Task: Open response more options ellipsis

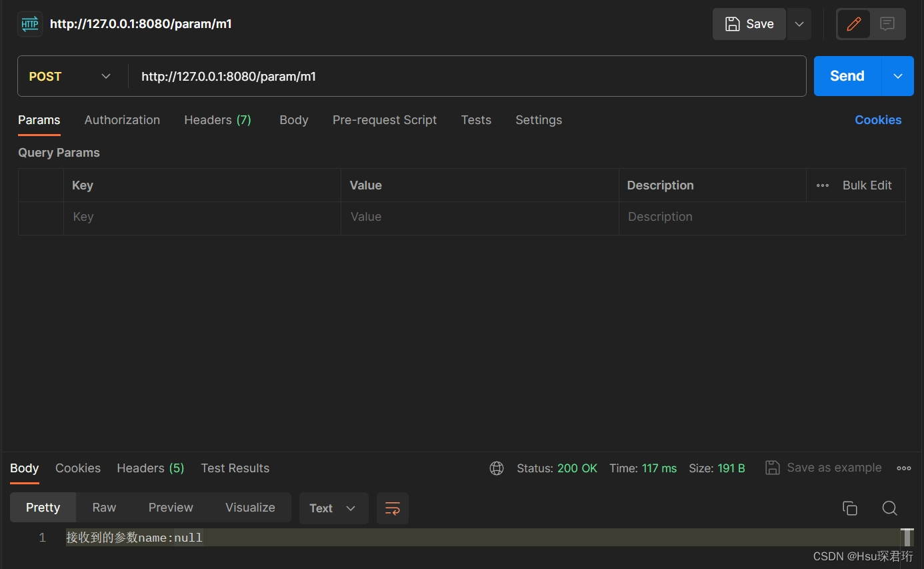Action: [x=904, y=468]
